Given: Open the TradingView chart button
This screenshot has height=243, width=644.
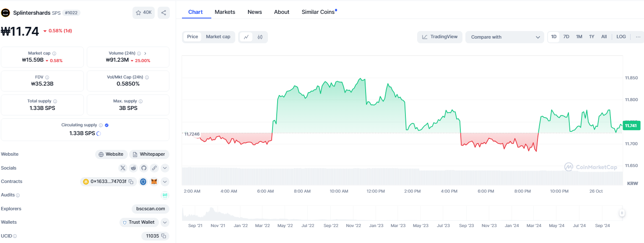Looking at the screenshot, I should tap(440, 37).
